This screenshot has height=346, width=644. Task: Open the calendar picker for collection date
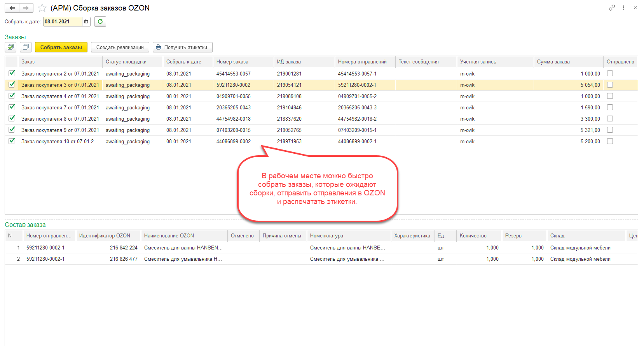pos(86,22)
